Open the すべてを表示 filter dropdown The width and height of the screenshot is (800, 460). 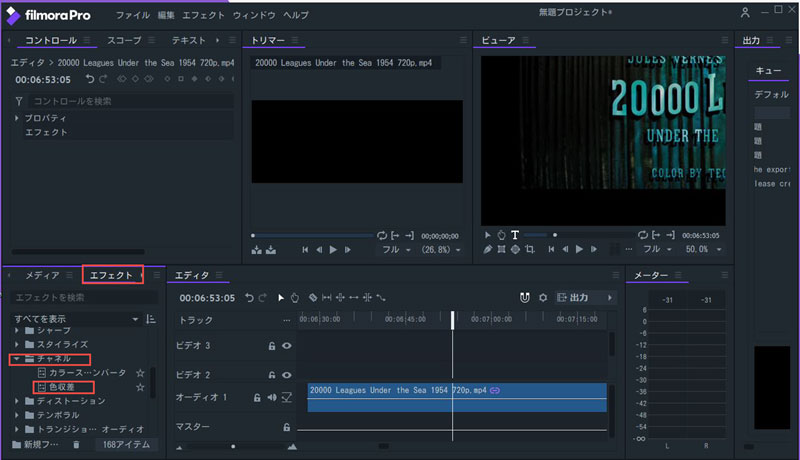(x=77, y=319)
